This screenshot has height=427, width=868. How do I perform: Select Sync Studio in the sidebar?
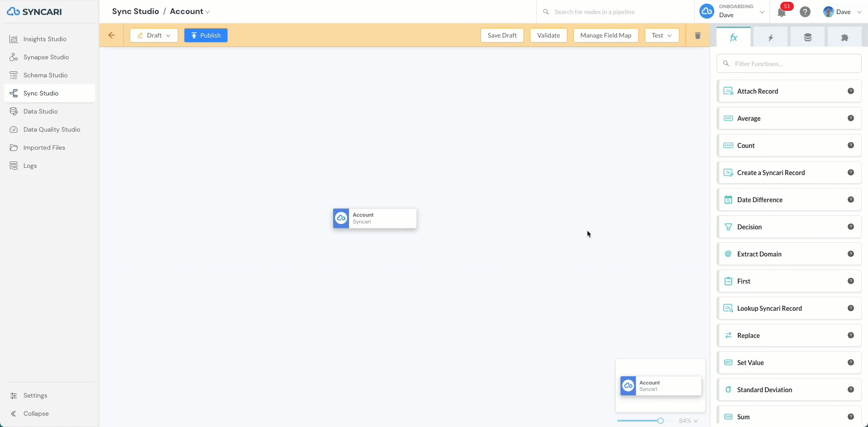tap(50, 93)
